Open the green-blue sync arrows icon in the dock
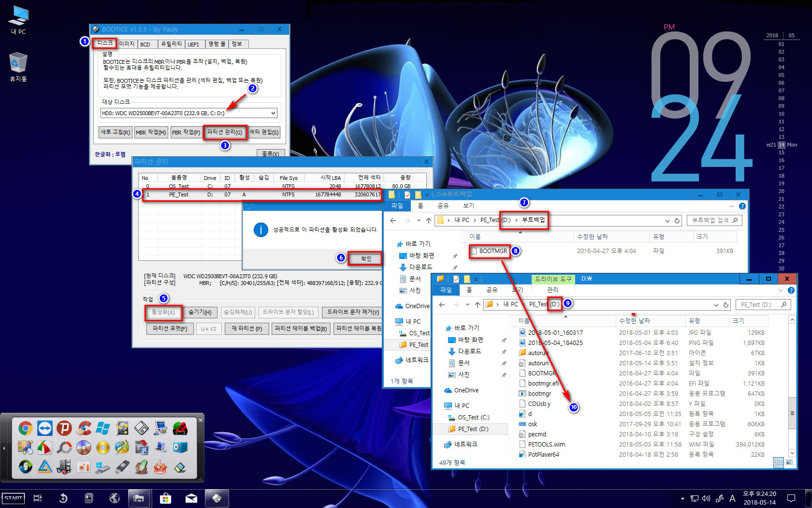Viewport: 812px width, 508px height. (x=26, y=467)
